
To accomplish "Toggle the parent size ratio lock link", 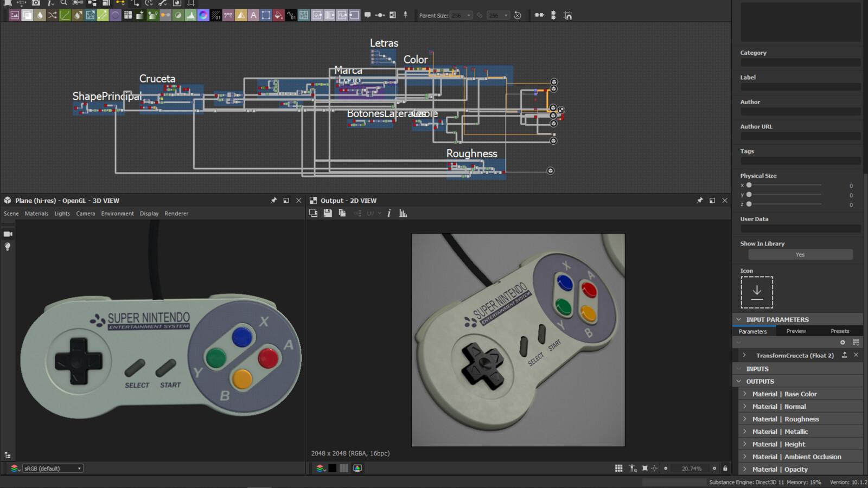I will pyautogui.click(x=480, y=15).
